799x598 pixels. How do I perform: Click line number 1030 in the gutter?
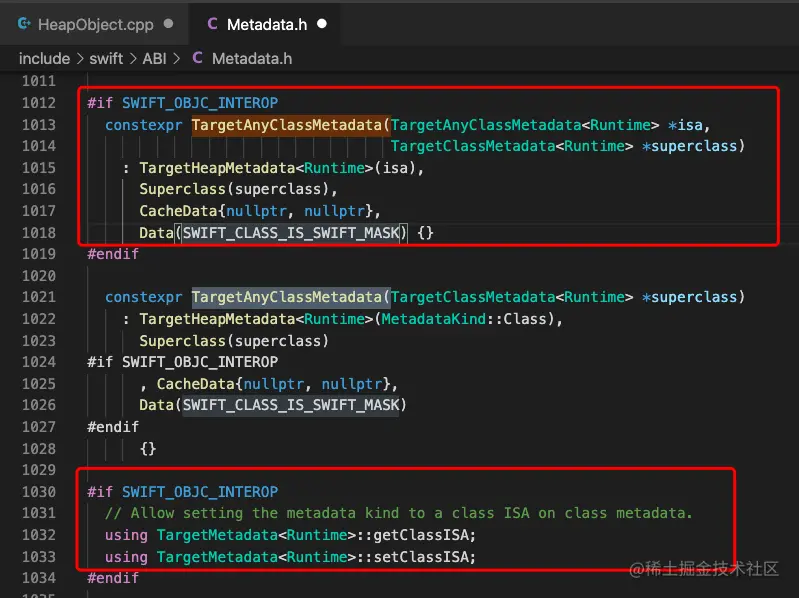click(x=39, y=492)
